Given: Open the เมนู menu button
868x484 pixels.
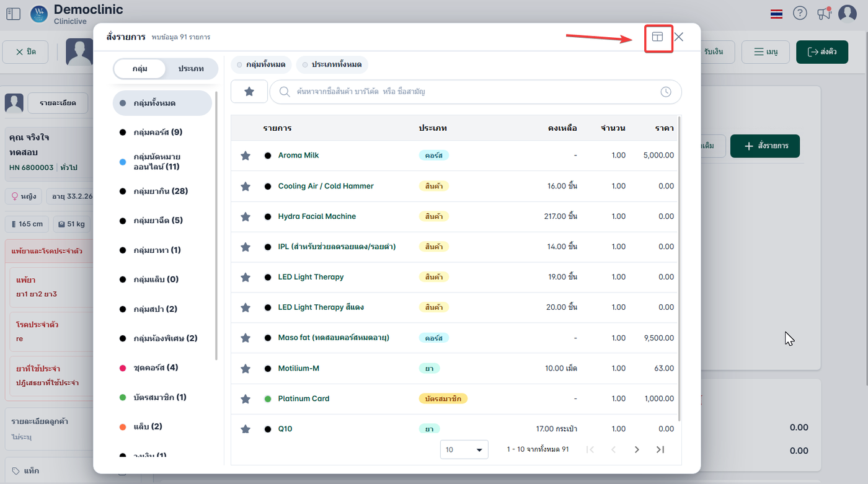Looking at the screenshot, I should click(x=765, y=52).
